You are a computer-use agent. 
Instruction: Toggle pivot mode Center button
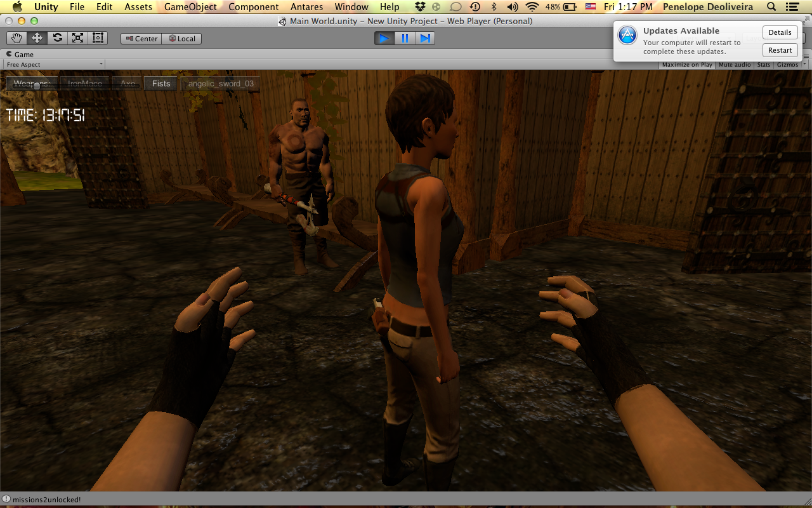pos(141,39)
